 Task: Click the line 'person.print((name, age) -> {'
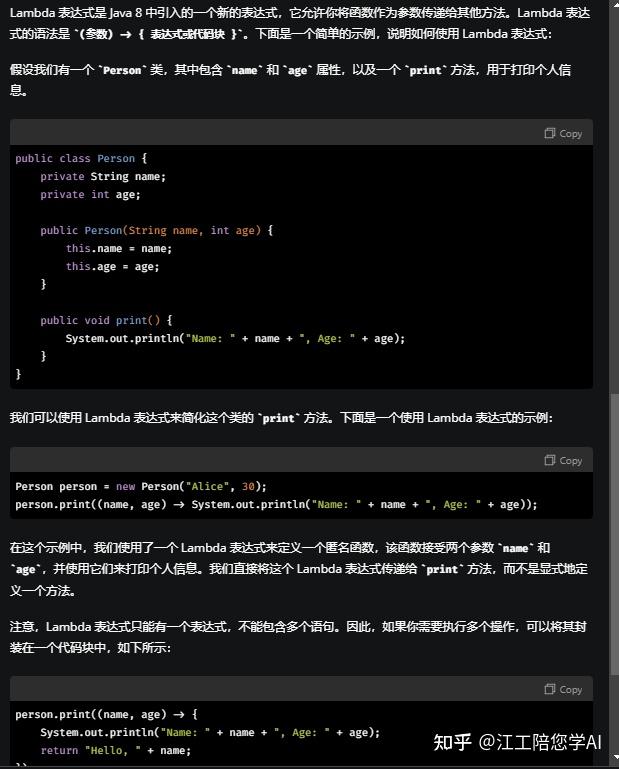106,715
